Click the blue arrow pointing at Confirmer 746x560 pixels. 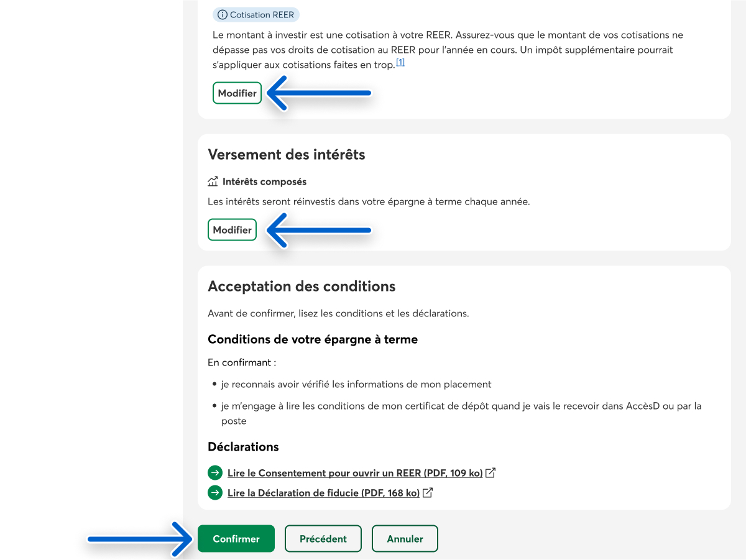pyautogui.click(x=140, y=539)
